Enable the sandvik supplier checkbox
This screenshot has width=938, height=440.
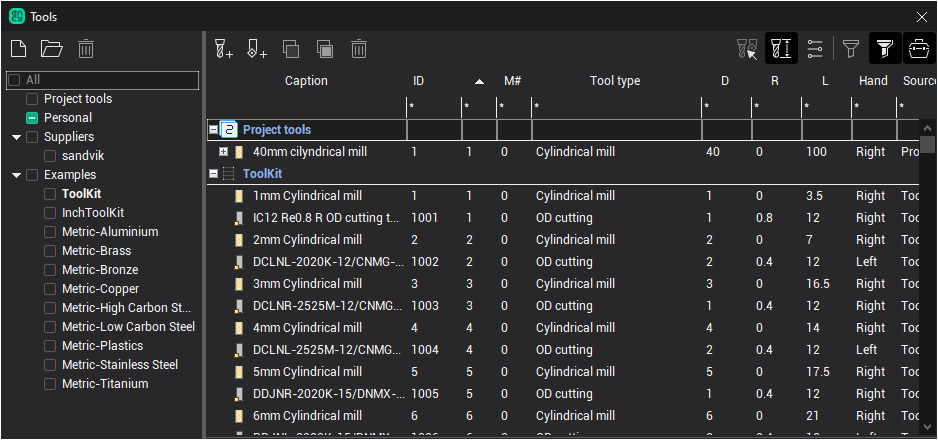click(x=51, y=156)
